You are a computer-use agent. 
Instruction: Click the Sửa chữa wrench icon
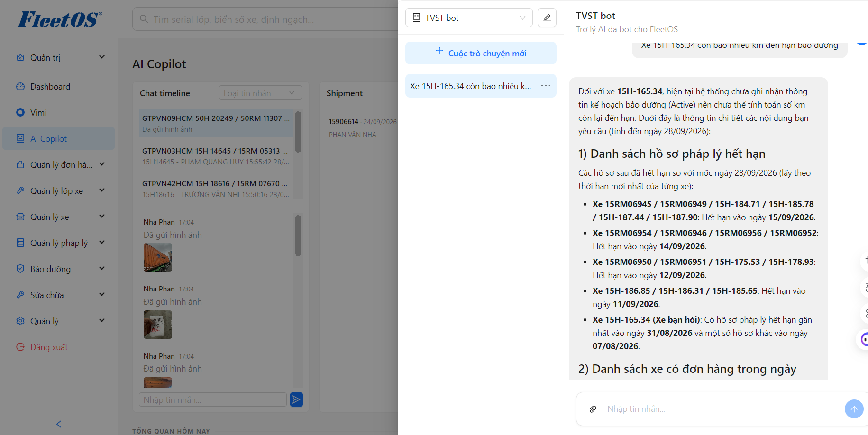20,295
